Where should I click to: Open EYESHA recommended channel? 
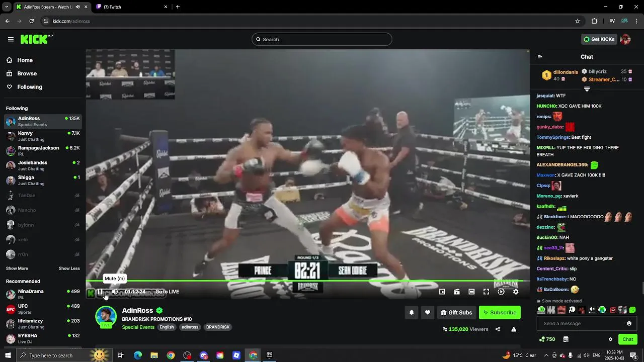point(43,338)
